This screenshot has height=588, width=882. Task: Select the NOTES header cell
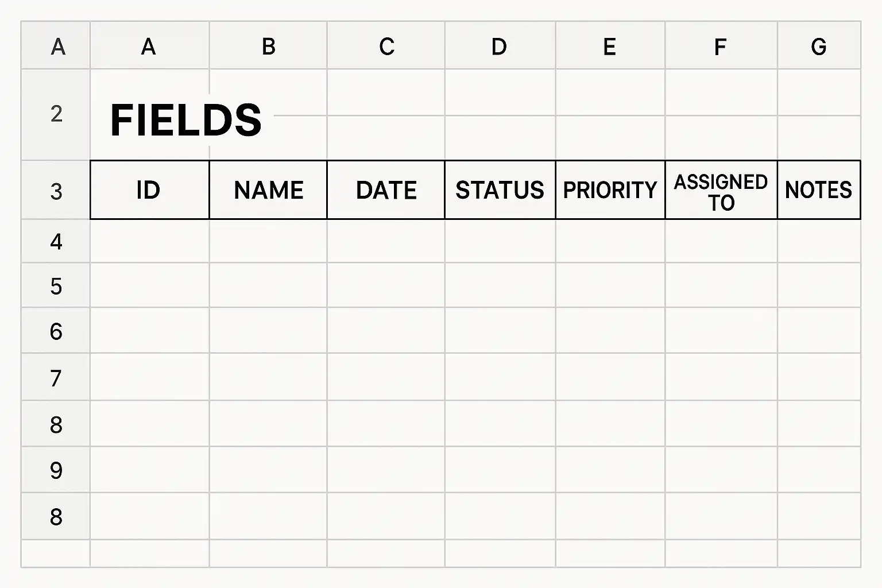tap(819, 190)
